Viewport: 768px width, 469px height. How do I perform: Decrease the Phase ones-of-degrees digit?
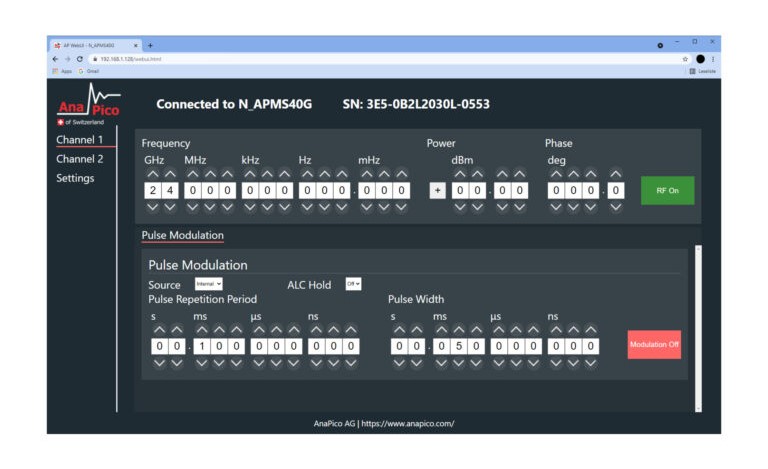coord(591,207)
